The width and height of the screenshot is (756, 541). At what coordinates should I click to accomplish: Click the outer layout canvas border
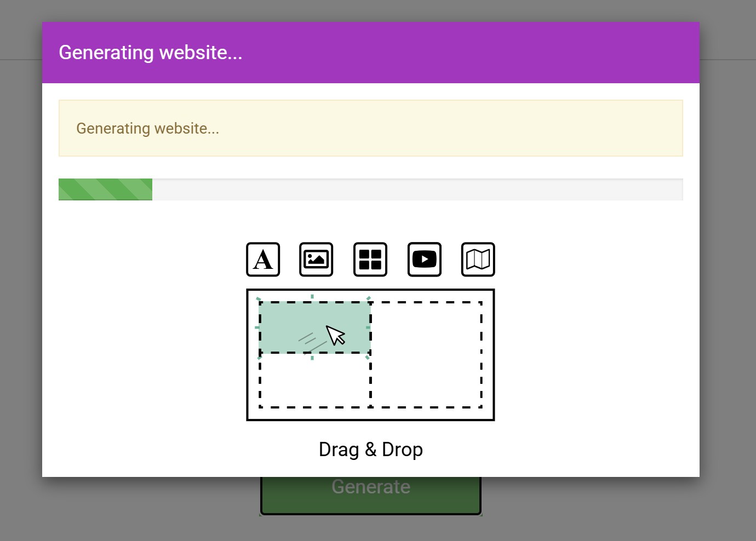pyautogui.click(x=370, y=290)
